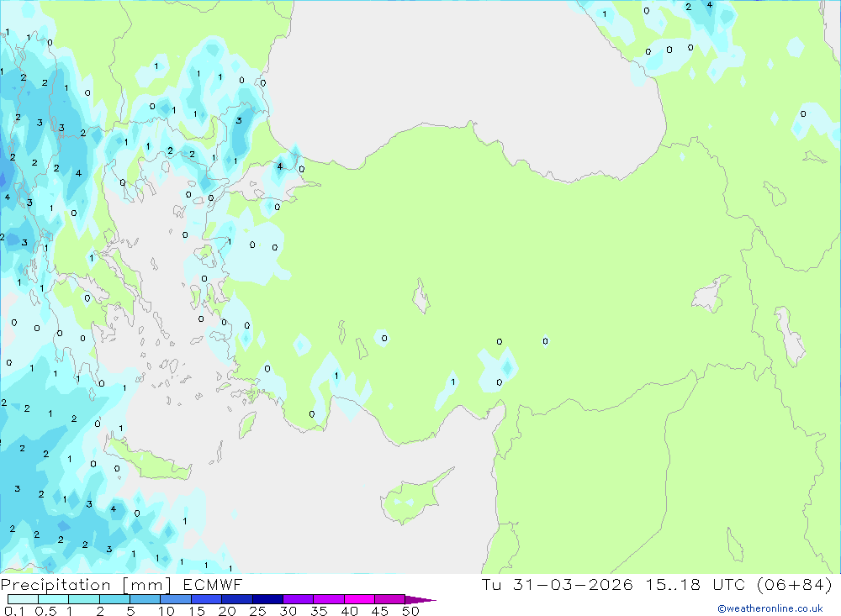This screenshot has height=616, width=841.
Task: Click the "0.5" legend scale label
Action: point(45,611)
